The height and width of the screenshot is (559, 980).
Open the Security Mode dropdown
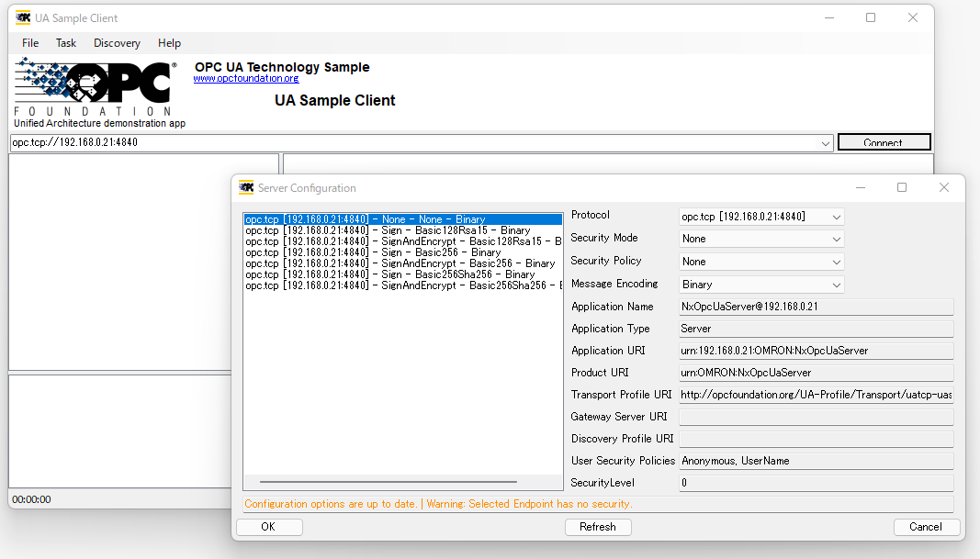835,239
